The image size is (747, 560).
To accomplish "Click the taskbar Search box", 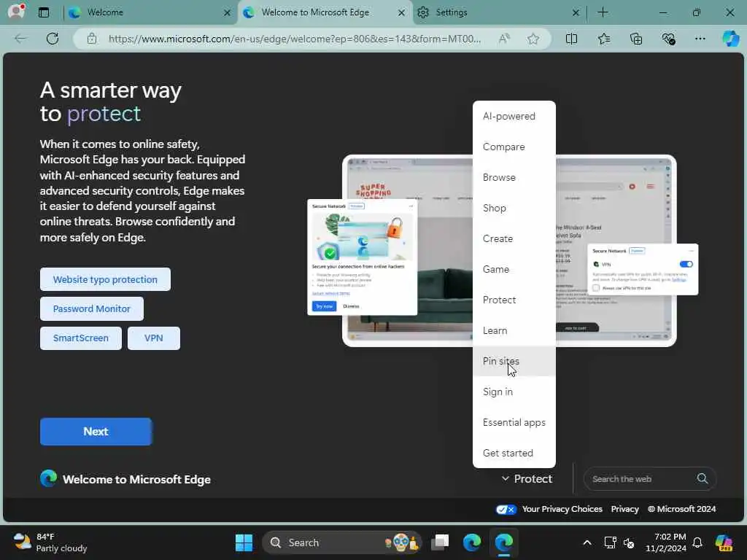I will (342, 542).
